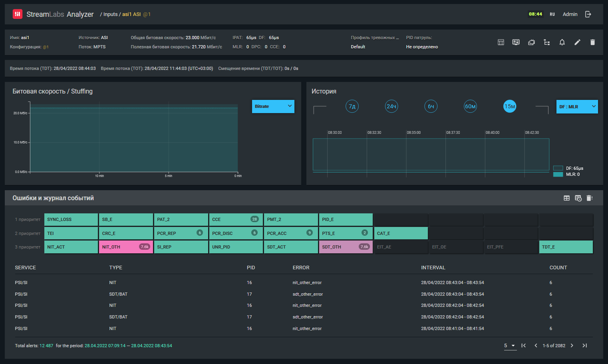Open the Admin user menu

570,14
